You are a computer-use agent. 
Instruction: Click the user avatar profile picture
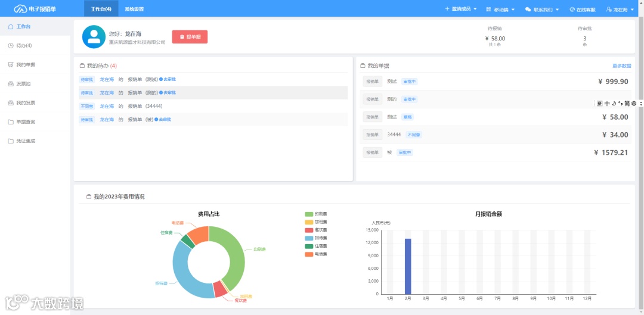coord(94,37)
